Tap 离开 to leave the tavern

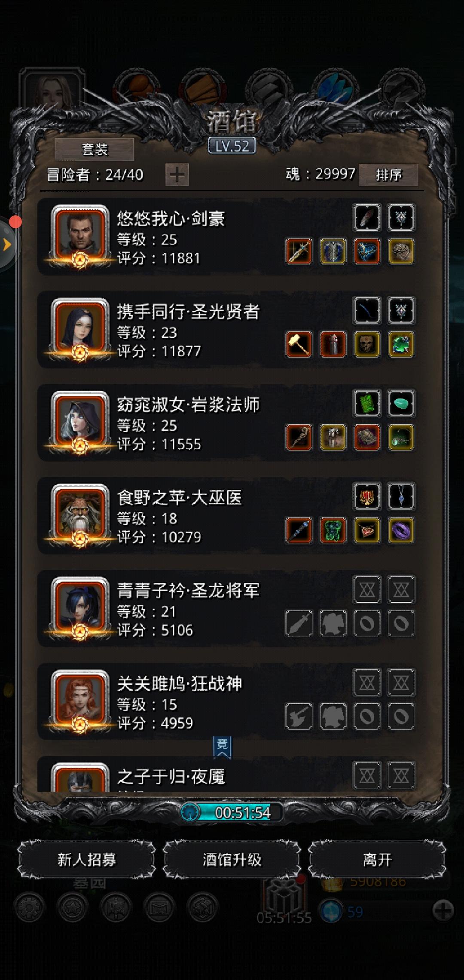[x=377, y=860]
